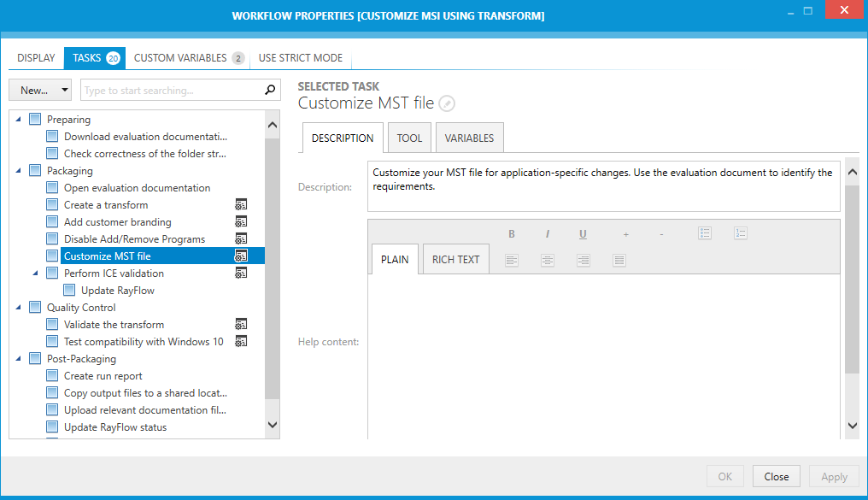868x500 pixels.
Task: Open the New... dropdown
Action: click(39, 89)
